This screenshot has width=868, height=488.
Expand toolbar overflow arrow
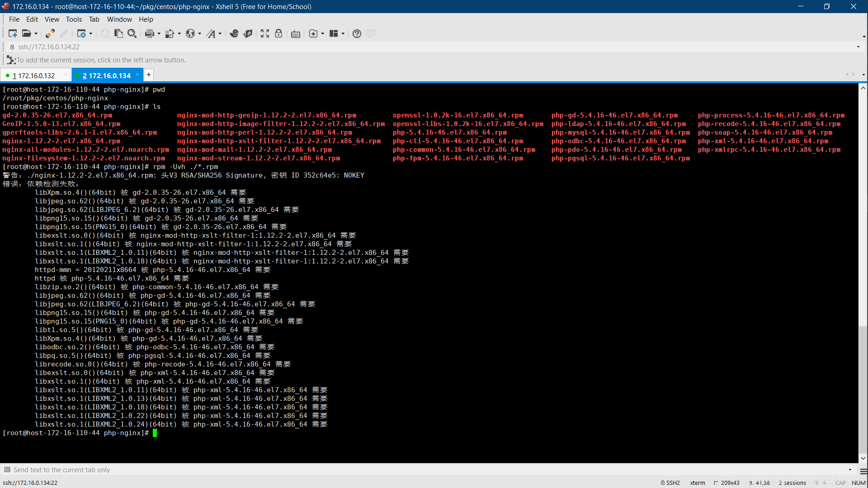[x=864, y=37]
